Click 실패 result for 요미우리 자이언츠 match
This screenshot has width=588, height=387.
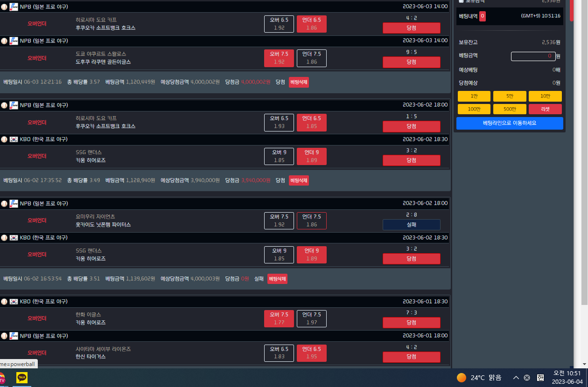pos(411,225)
